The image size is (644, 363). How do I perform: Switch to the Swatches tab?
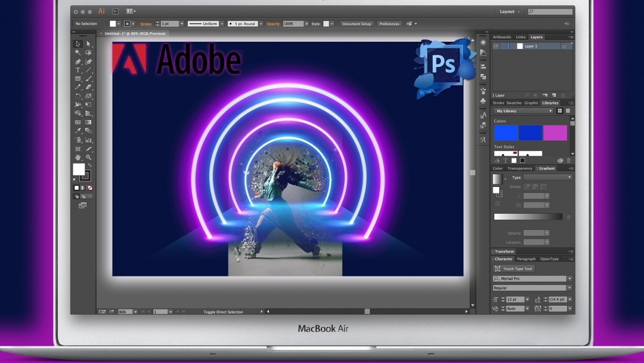pos(514,103)
